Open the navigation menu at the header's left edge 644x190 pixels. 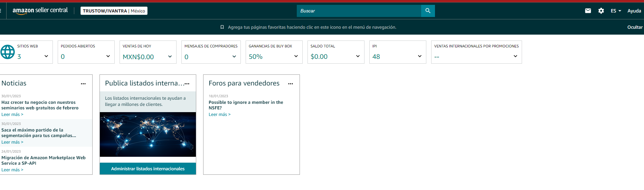(1, 11)
